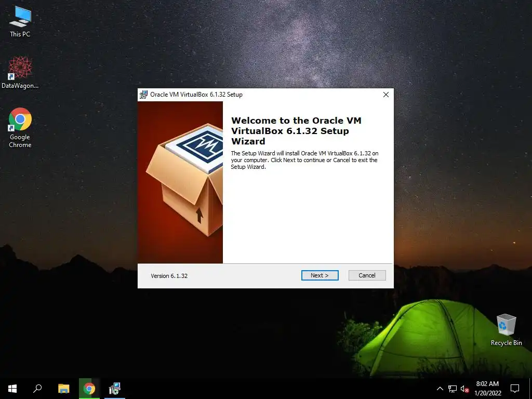The height and width of the screenshot is (399, 532).
Task: Open the taskbar search
Action: click(x=37, y=389)
